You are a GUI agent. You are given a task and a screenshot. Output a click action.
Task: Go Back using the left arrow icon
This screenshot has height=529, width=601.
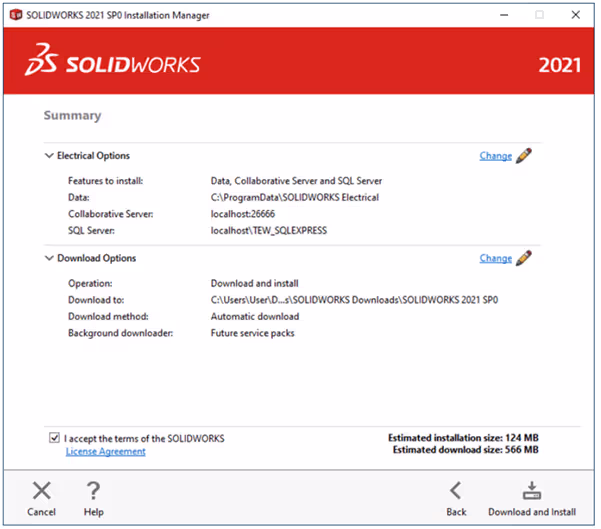pos(456,491)
